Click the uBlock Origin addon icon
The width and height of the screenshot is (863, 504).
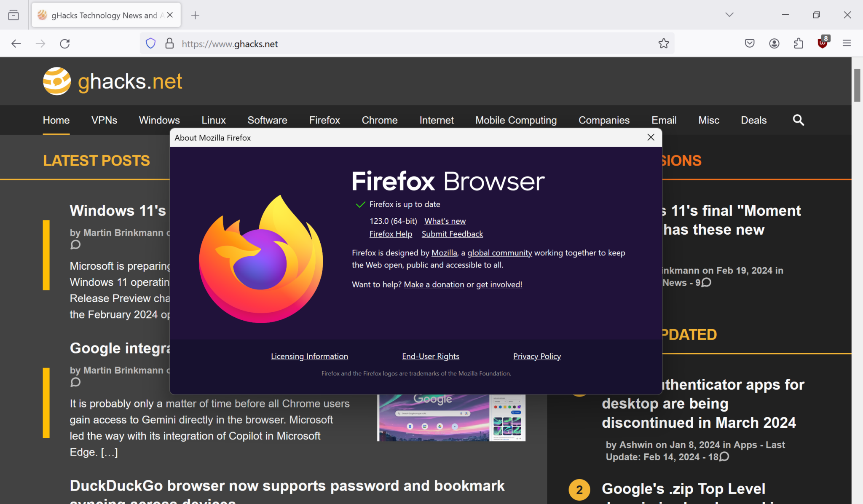click(822, 43)
